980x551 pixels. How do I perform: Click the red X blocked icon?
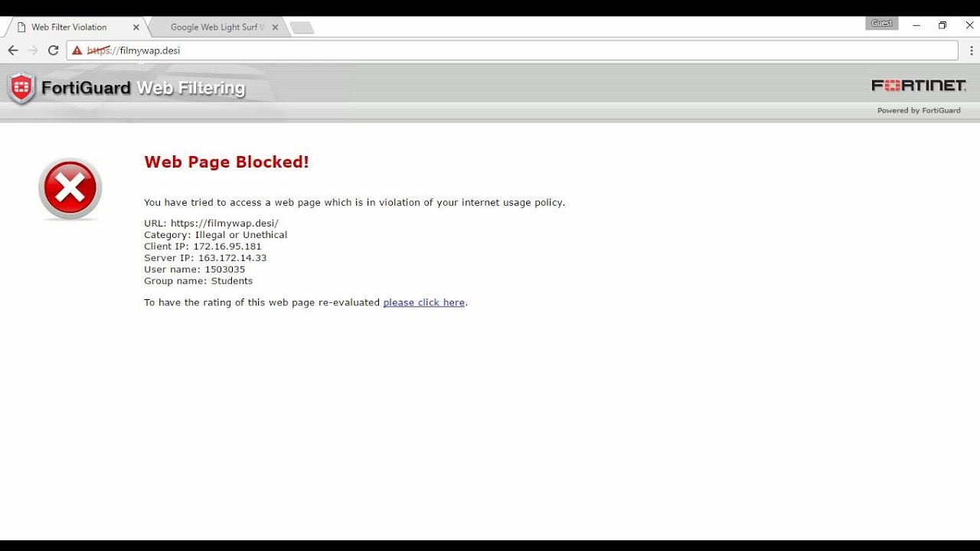point(70,189)
